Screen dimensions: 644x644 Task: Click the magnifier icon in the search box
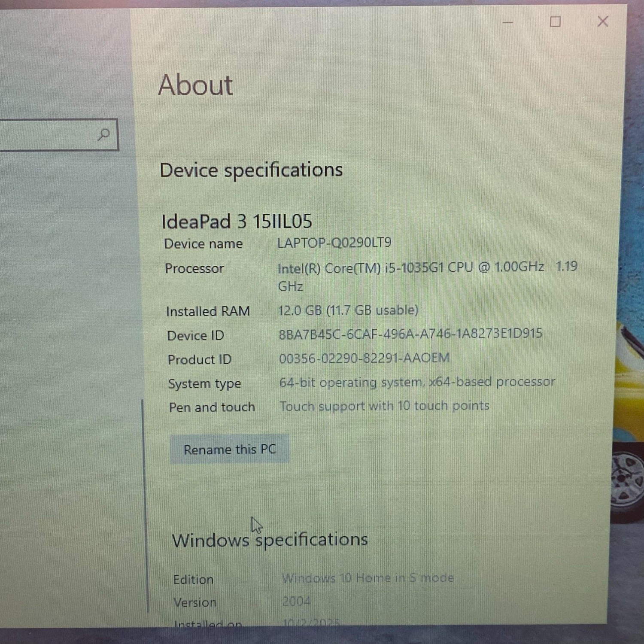103,135
